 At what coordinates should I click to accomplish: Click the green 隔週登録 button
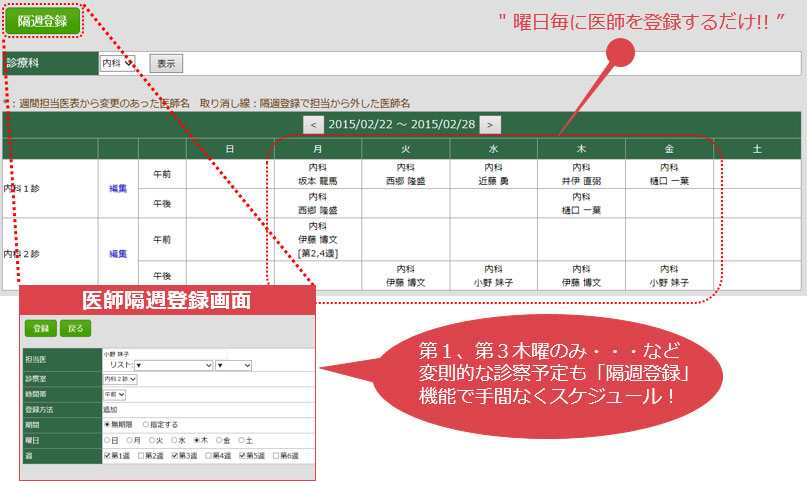41,21
